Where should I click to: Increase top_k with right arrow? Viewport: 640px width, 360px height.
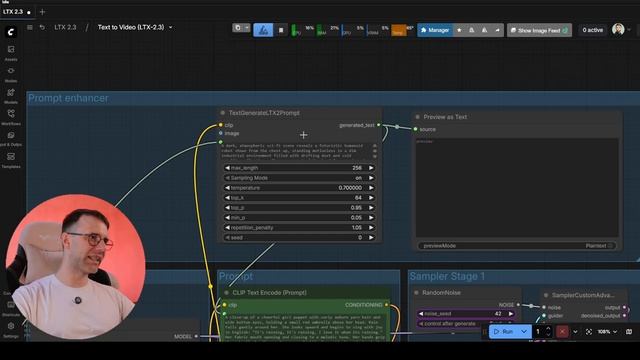[371, 198]
